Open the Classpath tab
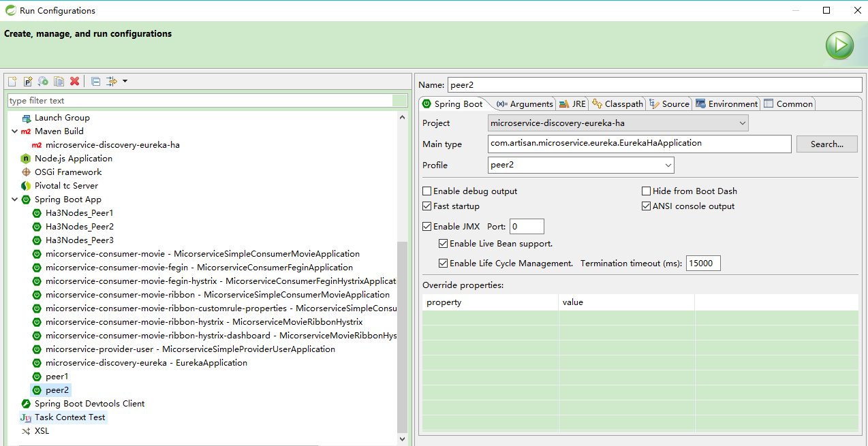This screenshot has height=446, width=868. pos(617,103)
